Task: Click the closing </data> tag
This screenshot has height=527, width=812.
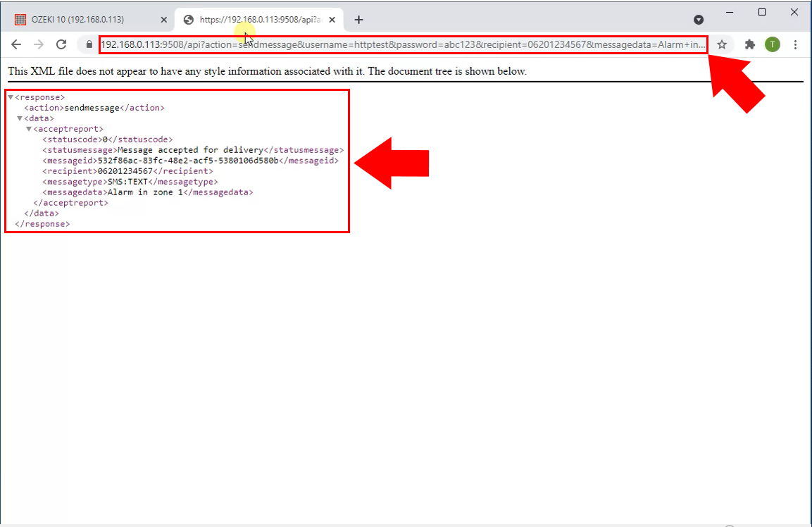Action: coord(42,213)
